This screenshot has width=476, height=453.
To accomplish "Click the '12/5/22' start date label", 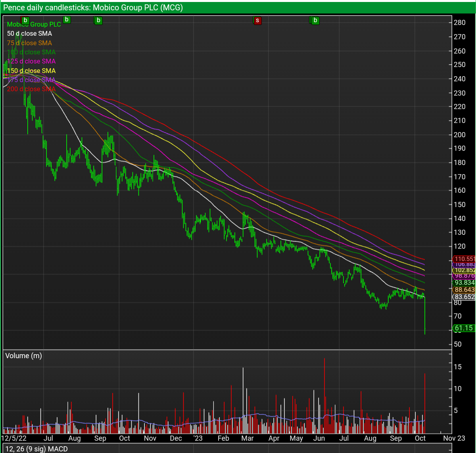I will (14, 438).
